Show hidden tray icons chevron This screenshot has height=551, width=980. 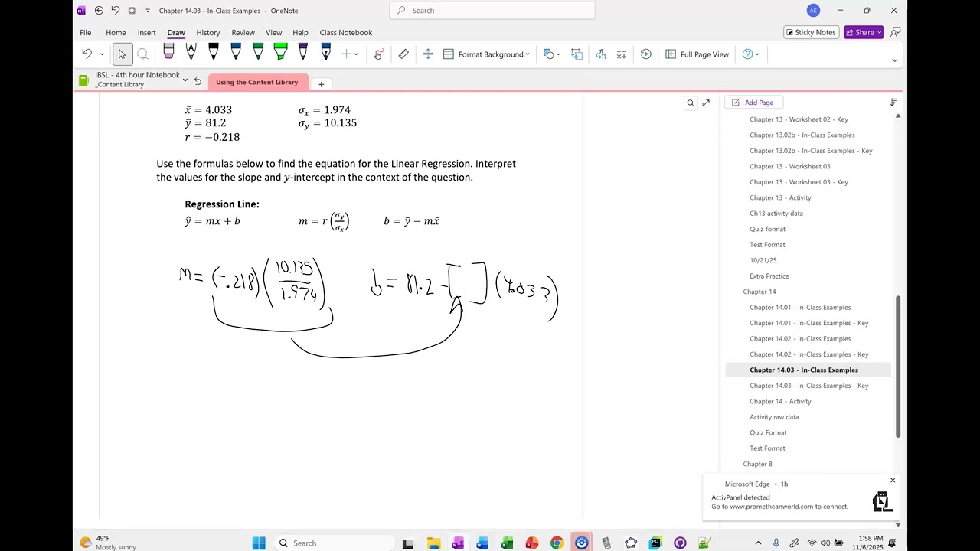758,543
